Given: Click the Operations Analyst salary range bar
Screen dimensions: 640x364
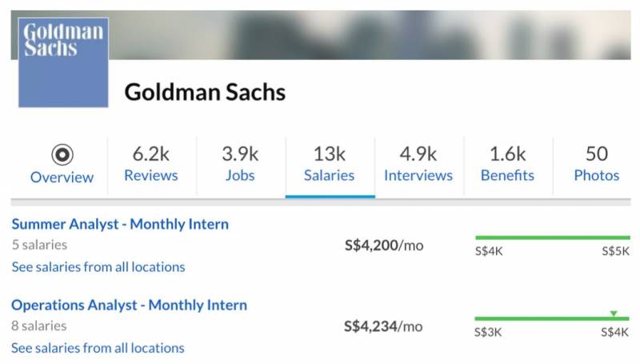Looking at the screenshot, I should (x=552, y=318).
